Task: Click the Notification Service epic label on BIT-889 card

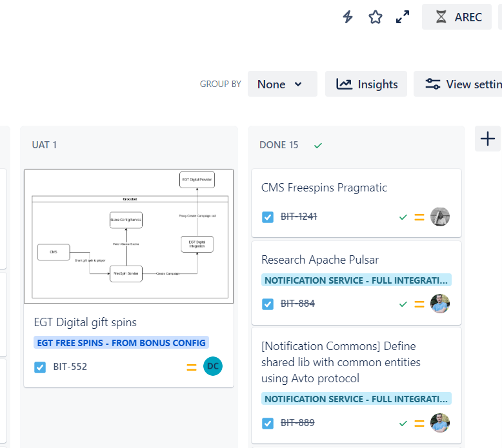Action: tap(356, 399)
